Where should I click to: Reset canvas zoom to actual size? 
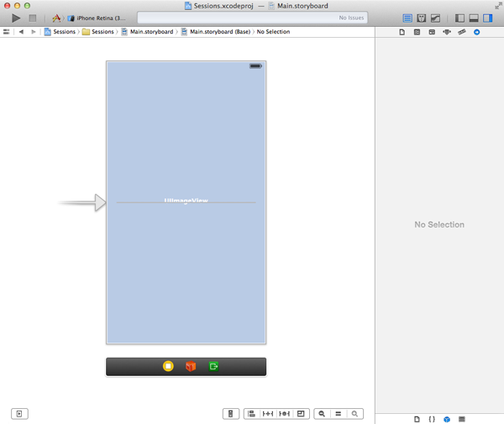(339, 414)
